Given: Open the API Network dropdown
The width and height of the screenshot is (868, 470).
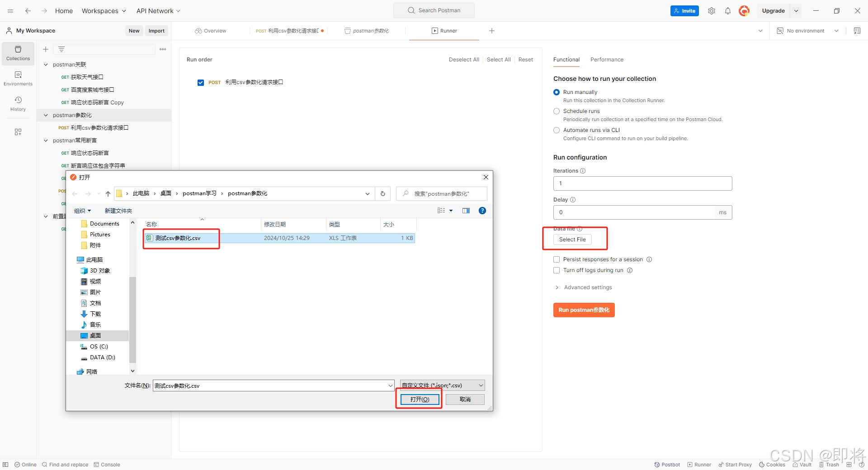Looking at the screenshot, I should (x=158, y=11).
